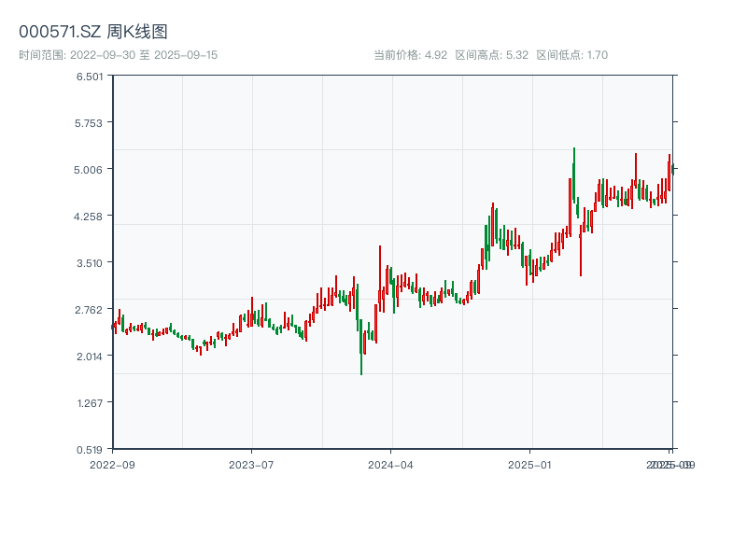
Task: Click the 2025-01 x-axis date label
Action: pyautogui.click(x=531, y=464)
